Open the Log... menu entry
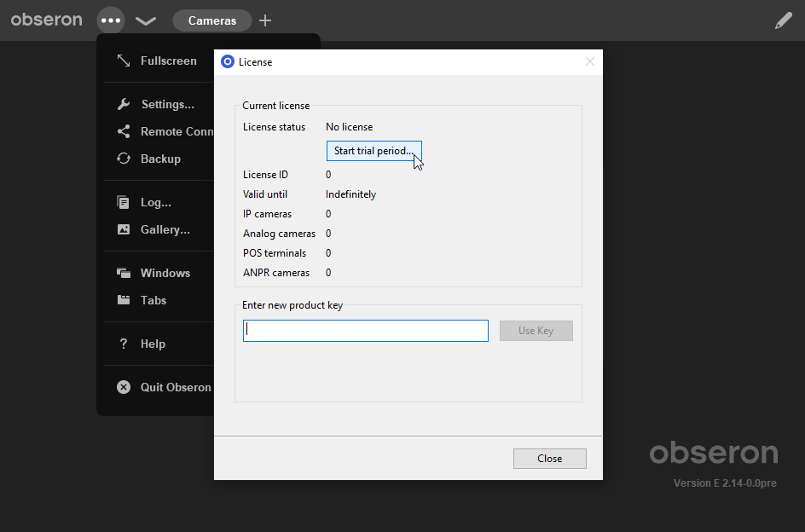 [156, 202]
